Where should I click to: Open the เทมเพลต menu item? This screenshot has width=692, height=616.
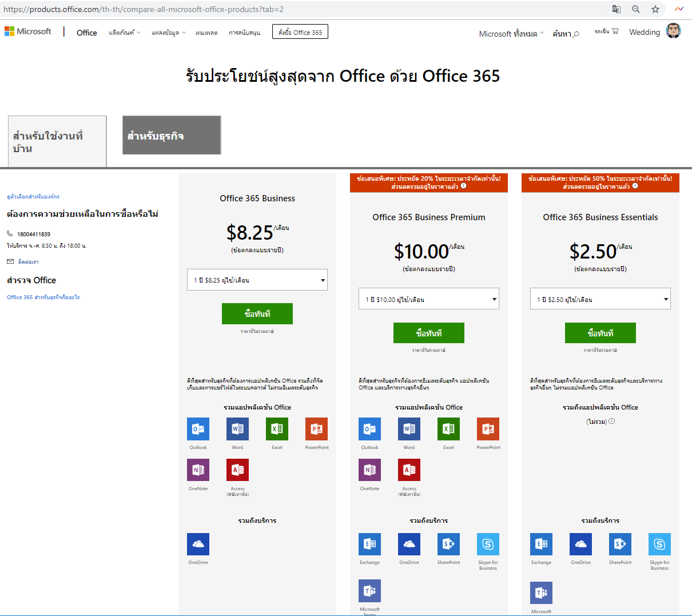pos(206,33)
